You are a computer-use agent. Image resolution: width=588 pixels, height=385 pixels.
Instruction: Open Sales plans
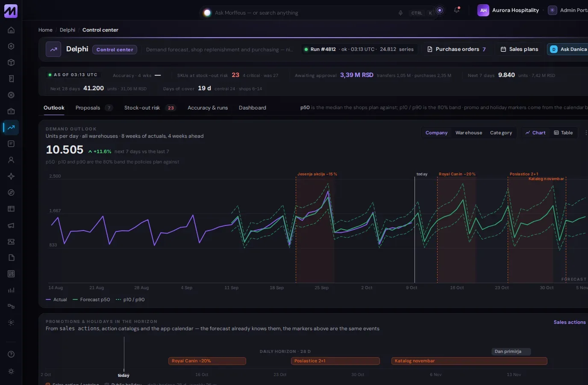[519, 49]
